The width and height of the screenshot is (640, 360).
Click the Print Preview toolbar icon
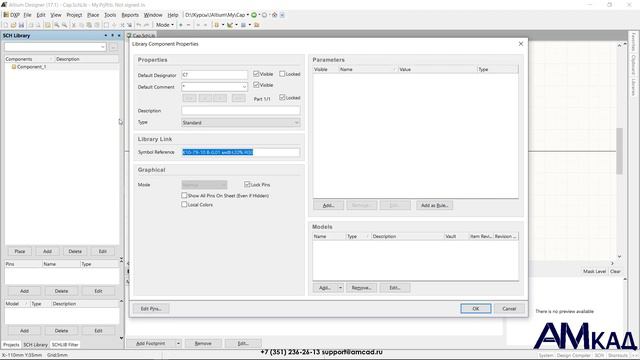click(x=38, y=25)
